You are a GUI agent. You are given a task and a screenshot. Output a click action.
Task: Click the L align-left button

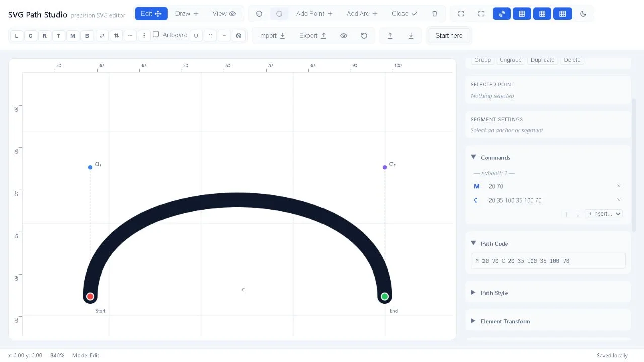[17, 36]
